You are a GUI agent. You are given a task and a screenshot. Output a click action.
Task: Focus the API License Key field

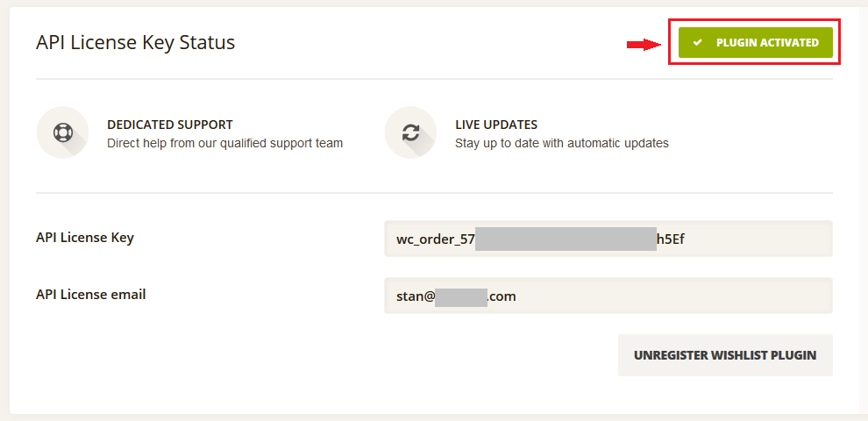tap(608, 239)
